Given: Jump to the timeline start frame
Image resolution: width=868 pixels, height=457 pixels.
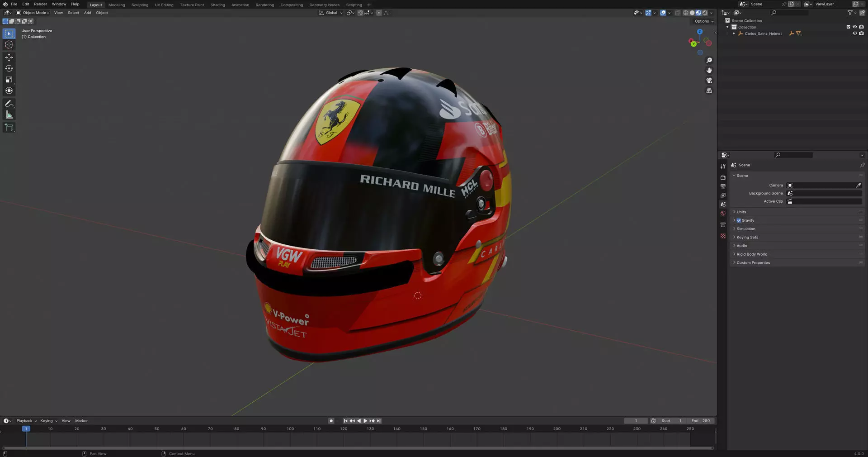Looking at the screenshot, I should tap(345, 421).
